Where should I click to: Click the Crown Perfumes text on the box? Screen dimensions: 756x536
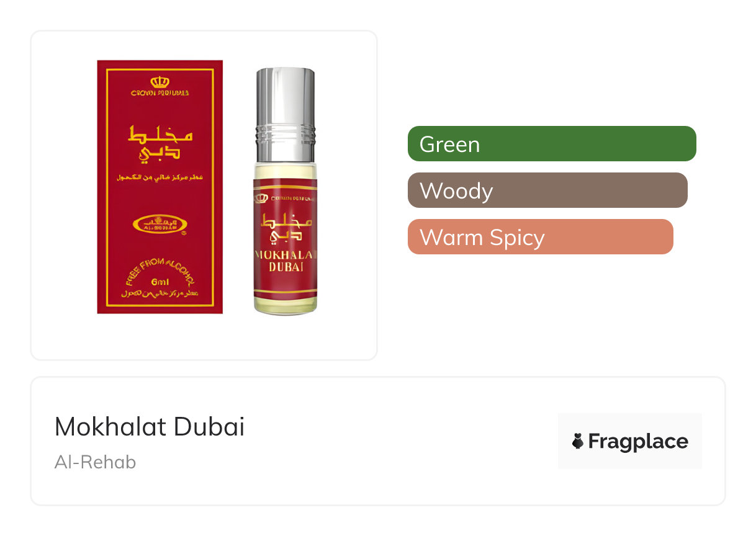pyautogui.click(x=160, y=93)
